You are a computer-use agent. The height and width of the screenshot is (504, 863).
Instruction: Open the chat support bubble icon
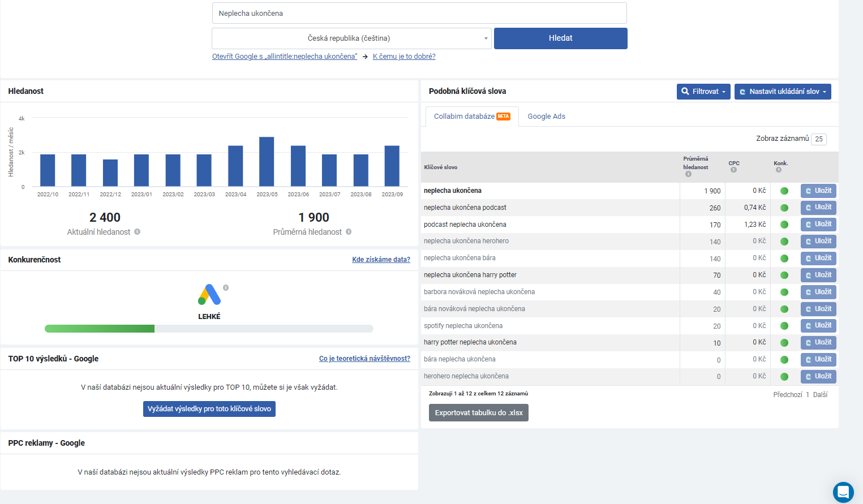pyautogui.click(x=843, y=492)
